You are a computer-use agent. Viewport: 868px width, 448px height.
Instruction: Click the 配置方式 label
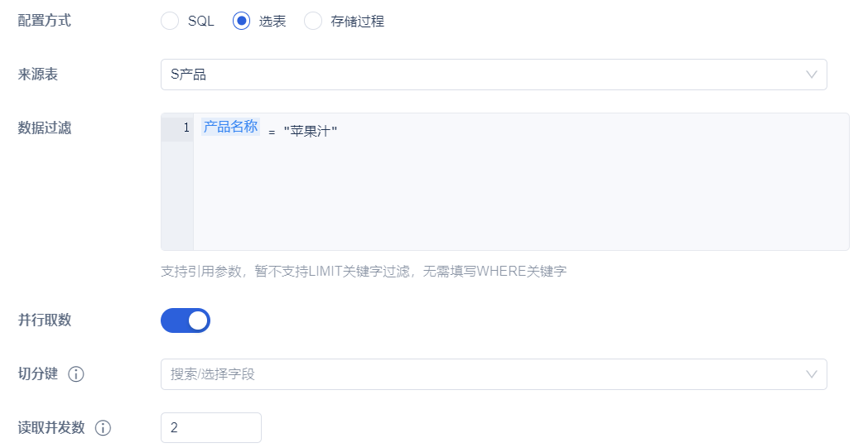coord(44,21)
